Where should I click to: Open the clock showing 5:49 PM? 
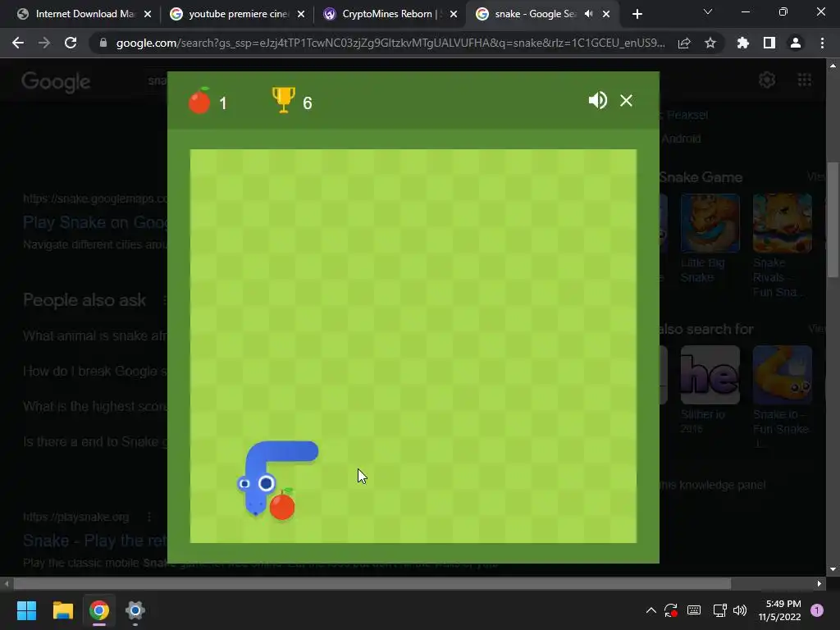point(779,610)
